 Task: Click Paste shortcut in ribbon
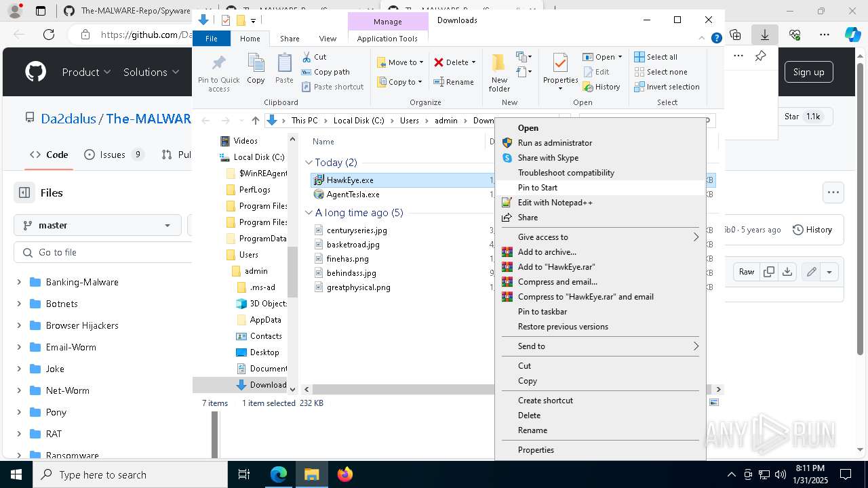[x=332, y=87]
